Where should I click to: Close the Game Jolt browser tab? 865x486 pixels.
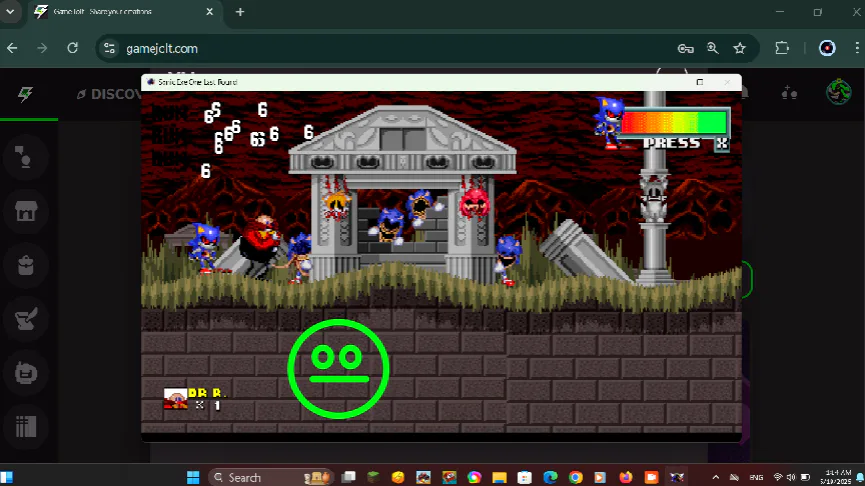coord(210,12)
